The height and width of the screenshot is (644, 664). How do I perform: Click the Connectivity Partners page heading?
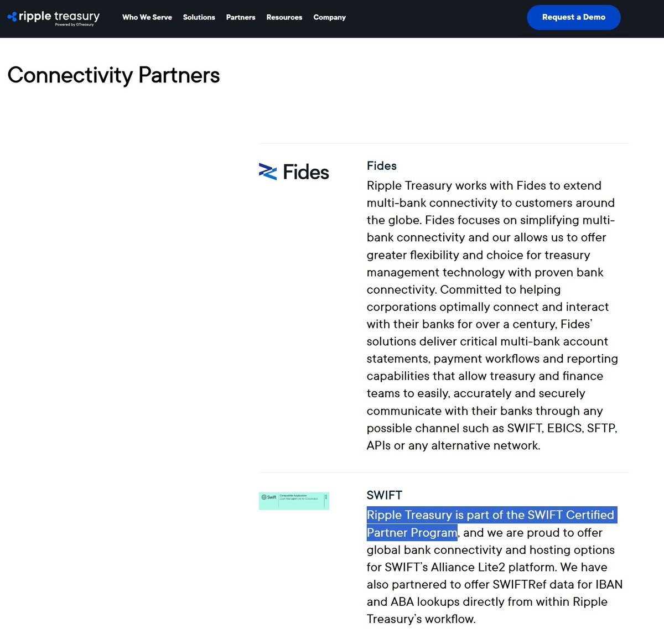pos(113,75)
